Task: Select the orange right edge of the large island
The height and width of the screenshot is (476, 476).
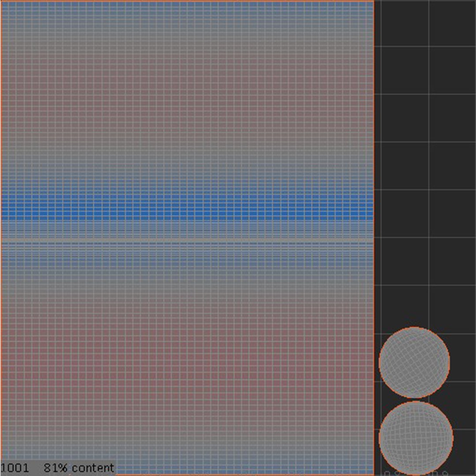Action: (374, 238)
